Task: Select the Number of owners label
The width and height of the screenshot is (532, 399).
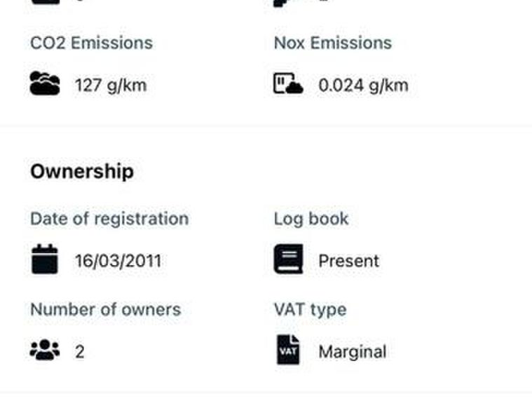Action: (x=105, y=310)
